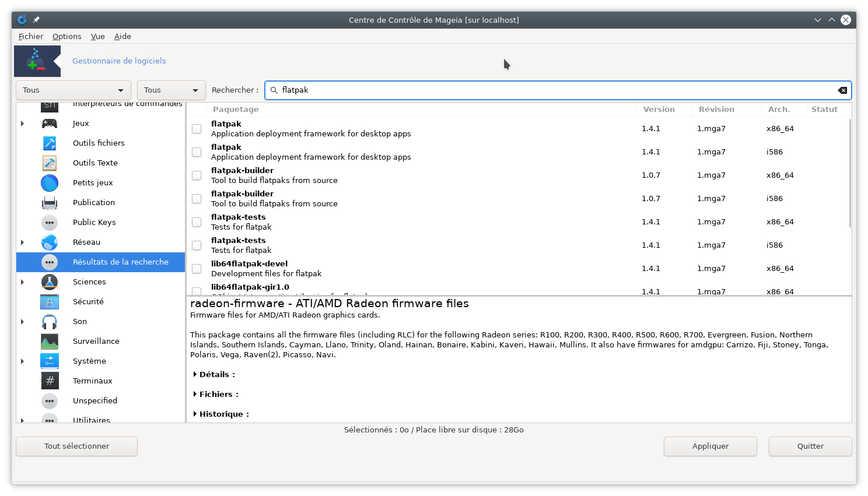The height and width of the screenshot is (496, 868).
Task: Sort by the Statut column header
Action: click(828, 110)
